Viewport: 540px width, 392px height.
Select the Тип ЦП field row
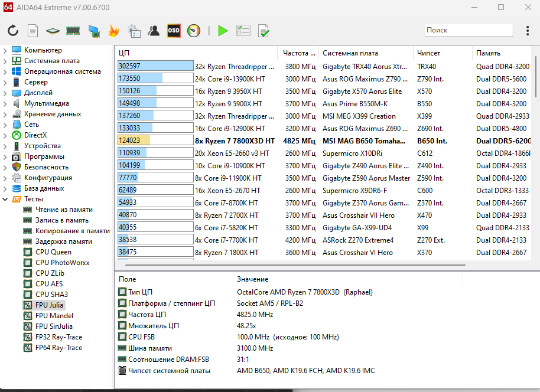pos(289,292)
